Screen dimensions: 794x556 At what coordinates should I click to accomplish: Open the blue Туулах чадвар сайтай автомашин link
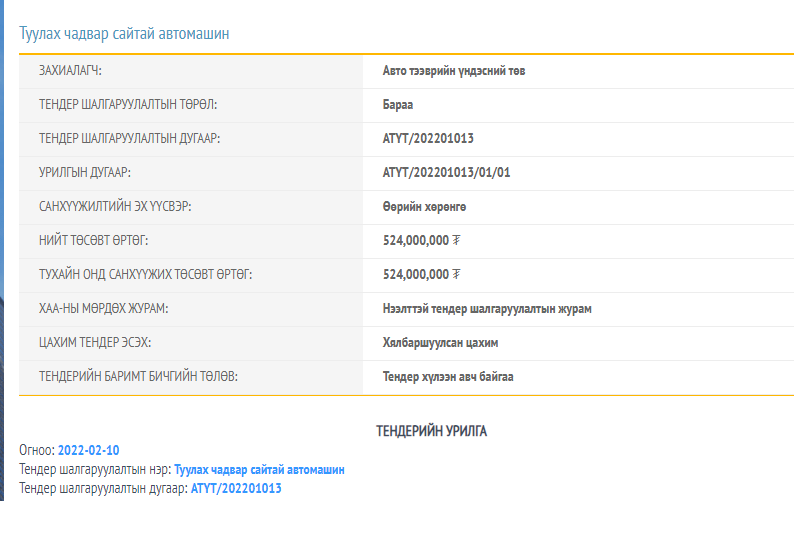click(x=259, y=469)
